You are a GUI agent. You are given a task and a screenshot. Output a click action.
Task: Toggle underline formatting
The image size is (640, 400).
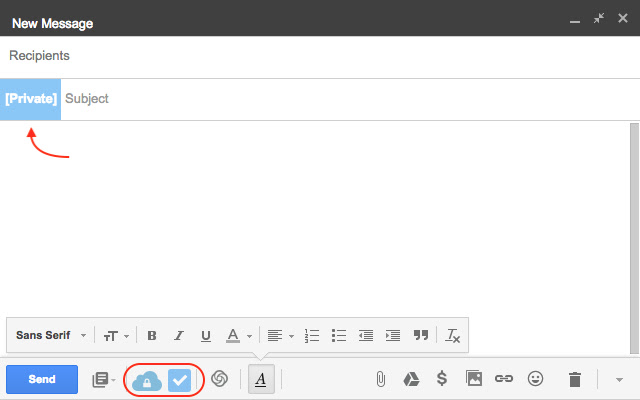point(206,336)
